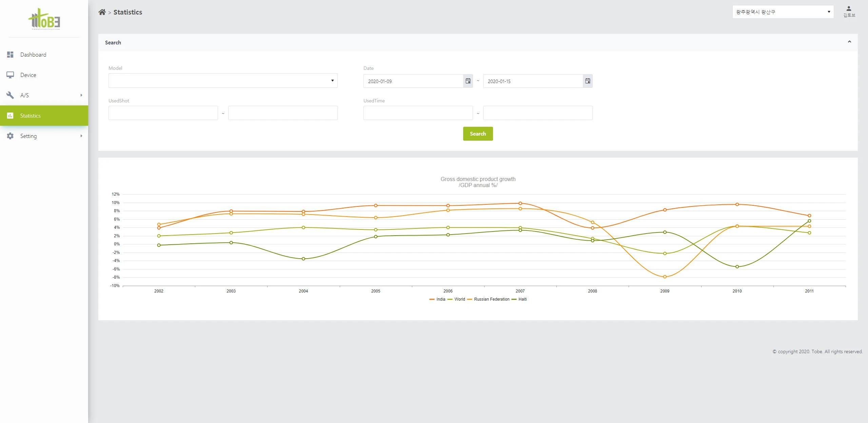Click the UsedShot maximum input
The image size is (868, 423).
coord(283,113)
